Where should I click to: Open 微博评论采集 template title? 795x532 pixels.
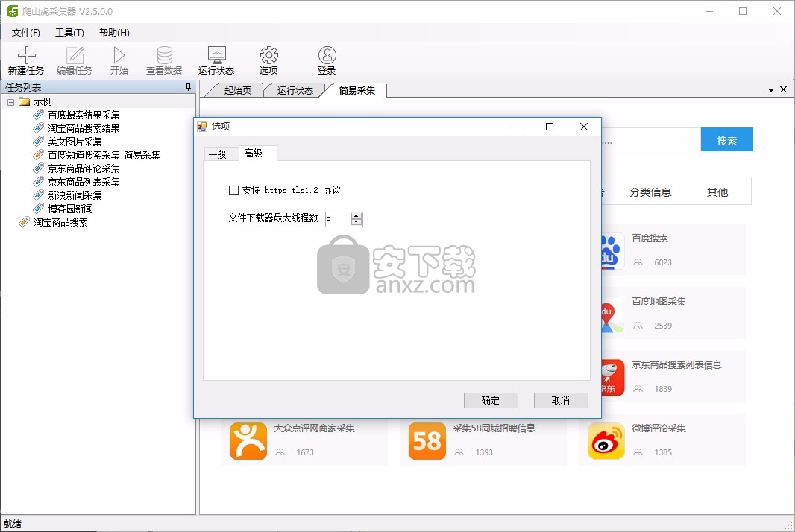[659, 428]
